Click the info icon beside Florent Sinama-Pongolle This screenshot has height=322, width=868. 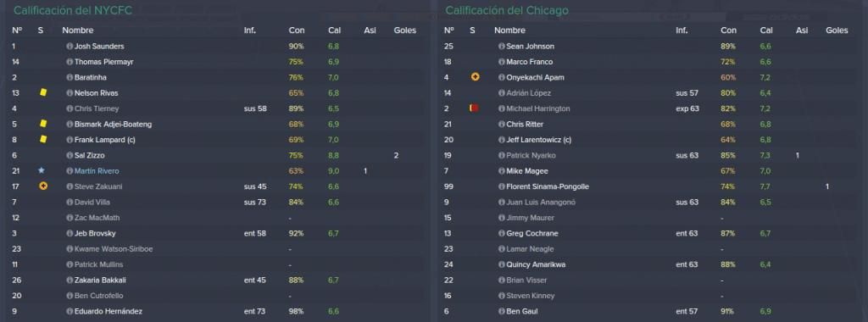coord(502,186)
